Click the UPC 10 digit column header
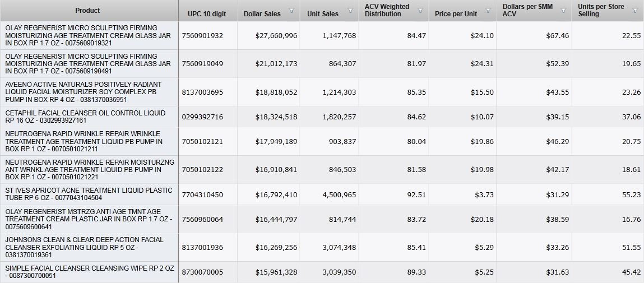This screenshot has height=283, width=644. coord(204,14)
